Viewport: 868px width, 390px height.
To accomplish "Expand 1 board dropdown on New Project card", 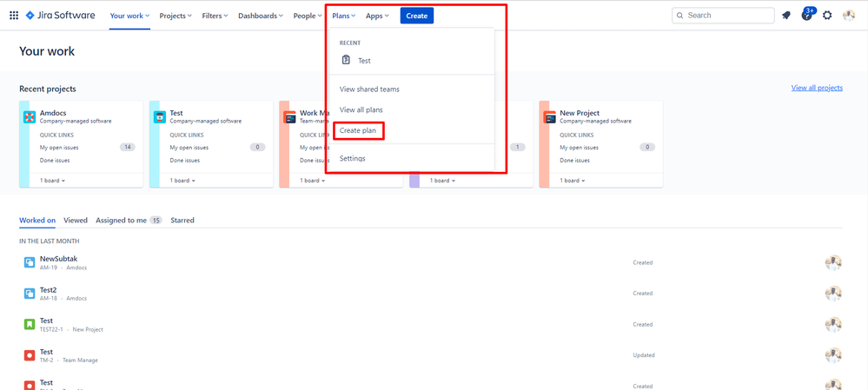I will click(573, 181).
